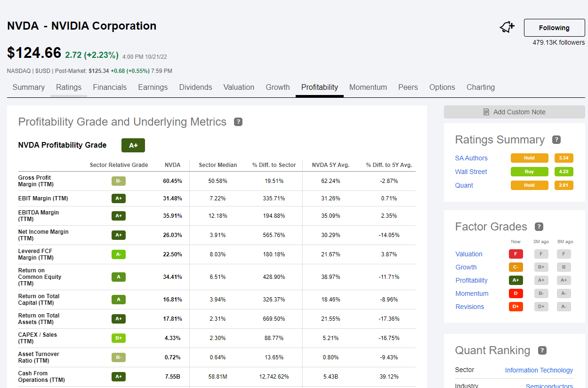This screenshot has height=388, width=588.
Task: Click the Profitability A+ badge under Now
Action: [516, 280]
